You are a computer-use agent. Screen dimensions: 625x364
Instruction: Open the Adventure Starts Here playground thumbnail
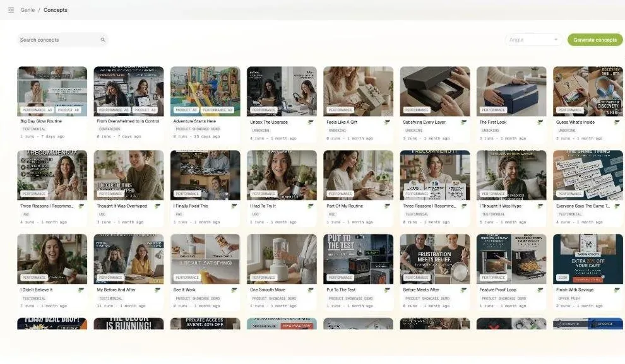(x=205, y=91)
